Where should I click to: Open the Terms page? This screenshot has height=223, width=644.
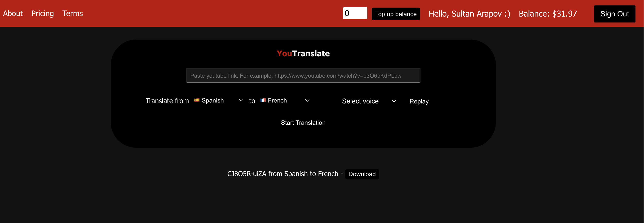72,13
